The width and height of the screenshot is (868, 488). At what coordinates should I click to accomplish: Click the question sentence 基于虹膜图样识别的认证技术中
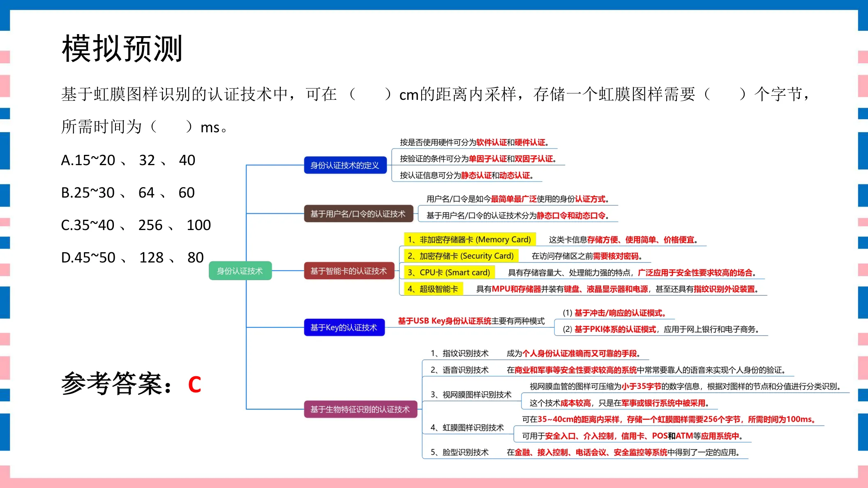[436, 110]
